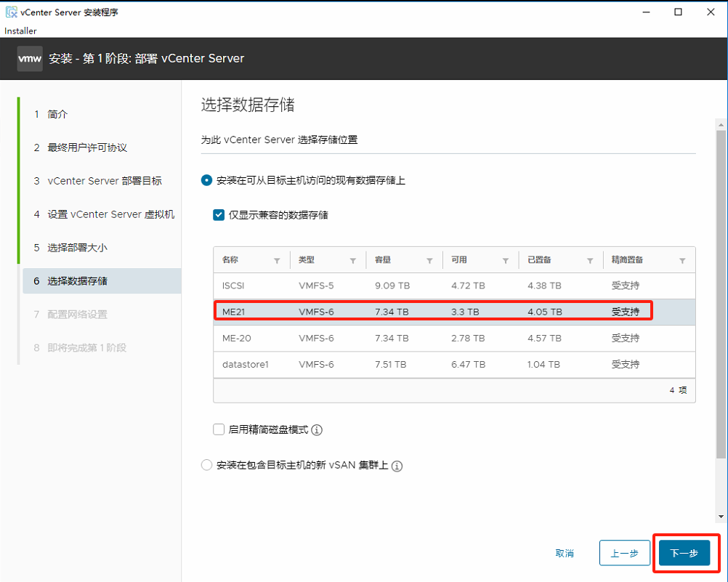Show info about new vSAN cluster option
This screenshot has height=582, width=728.
pyautogui.click(x=397, y=466)
